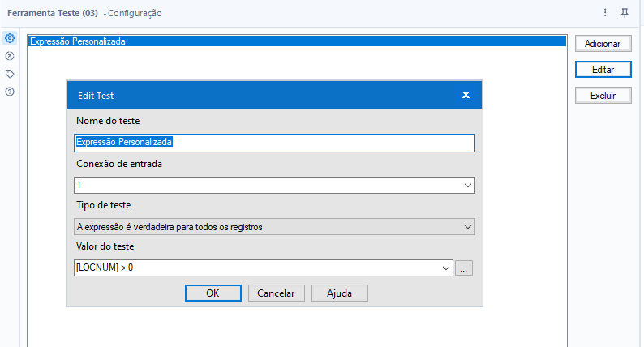The image size is (644, 347).
Task: Click the Edit Test dialog title
Action: [x=96, y=96]
